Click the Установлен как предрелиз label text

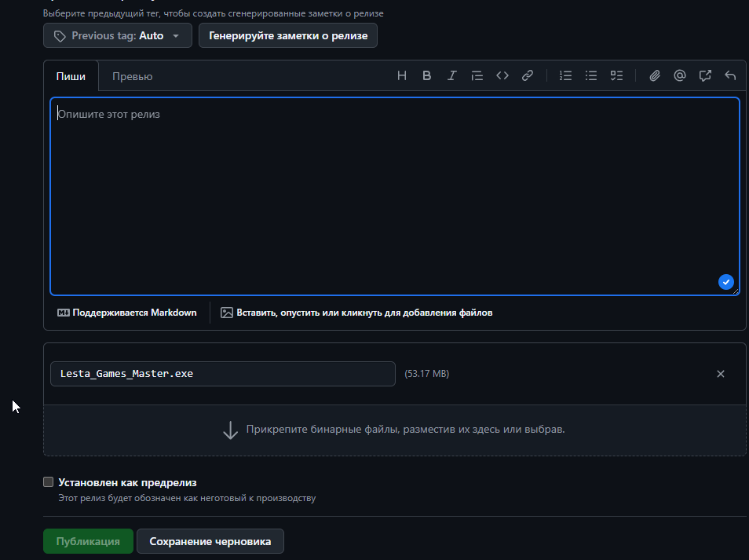[127, 482]
